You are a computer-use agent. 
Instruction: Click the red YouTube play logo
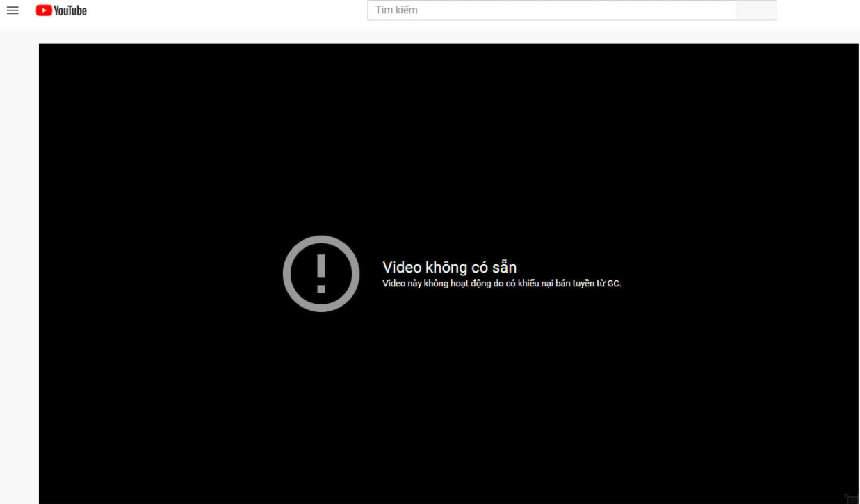44,10
